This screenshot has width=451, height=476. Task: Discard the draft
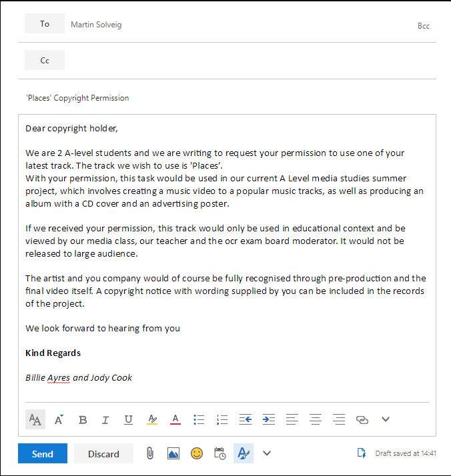click(103, 453)
